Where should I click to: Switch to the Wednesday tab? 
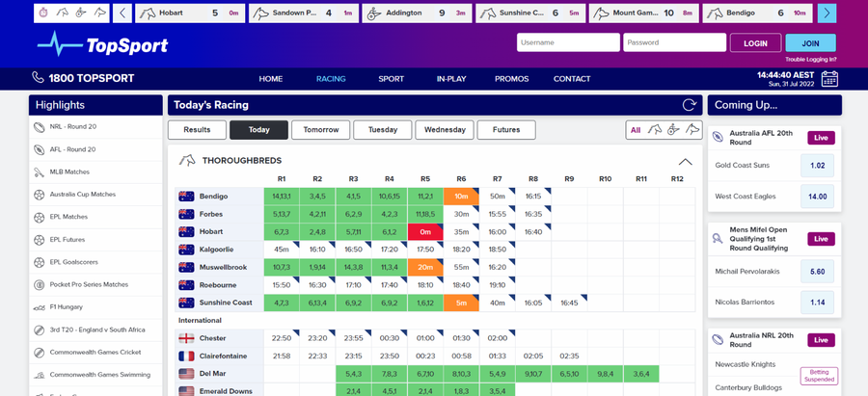[445, 130]
